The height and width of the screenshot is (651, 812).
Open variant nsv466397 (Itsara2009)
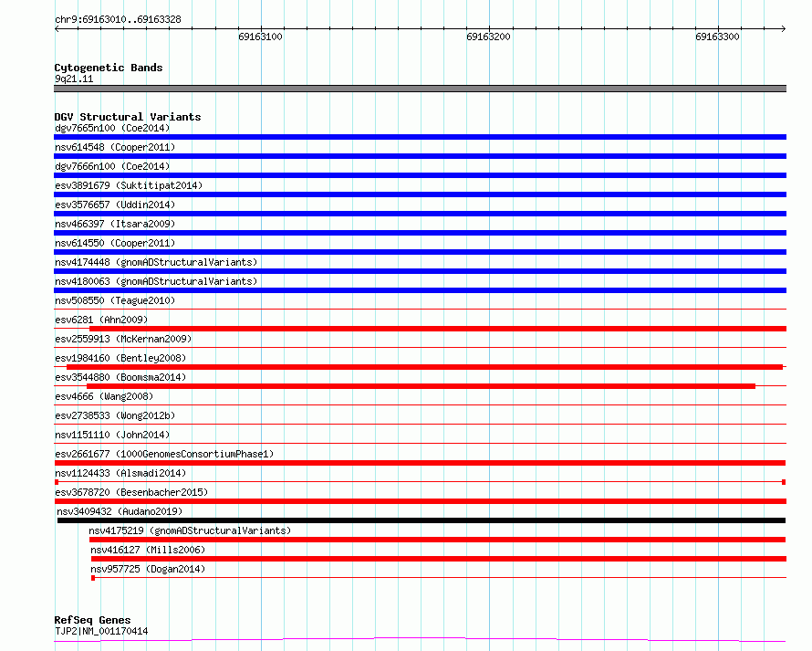115,224
